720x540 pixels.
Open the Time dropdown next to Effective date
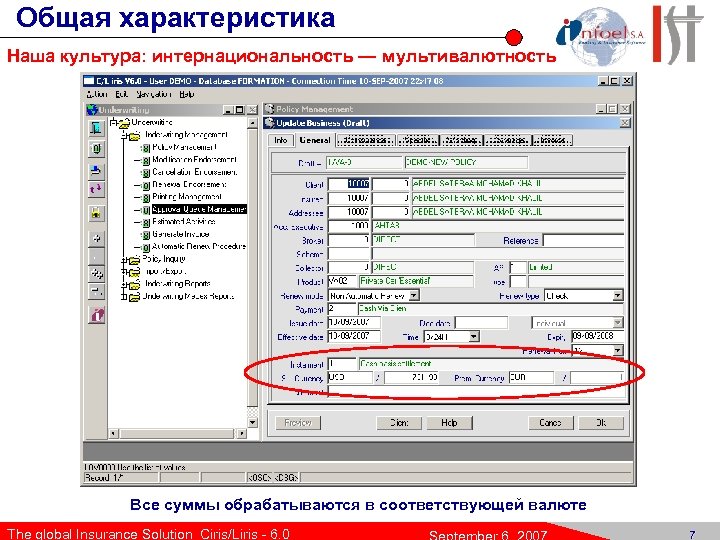pyautogui.click(x=474, y=337)
